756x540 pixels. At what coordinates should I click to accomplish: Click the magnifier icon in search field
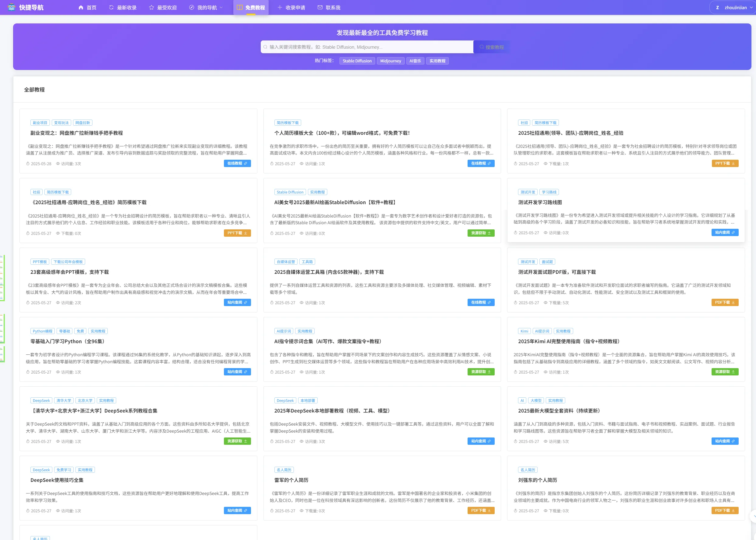click(x=265, y=47)
